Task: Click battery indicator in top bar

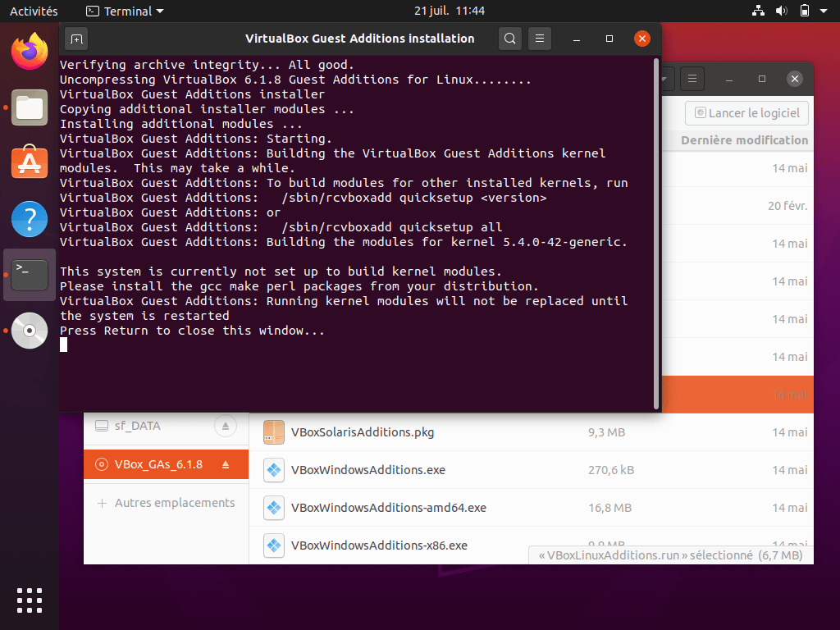Action: 805,11
